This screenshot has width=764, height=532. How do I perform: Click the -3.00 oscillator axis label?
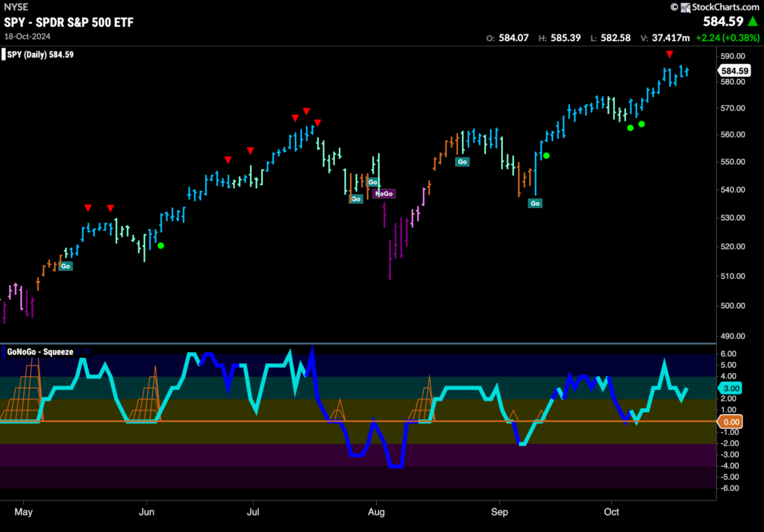pyautogui.click(x=729, y=454)
